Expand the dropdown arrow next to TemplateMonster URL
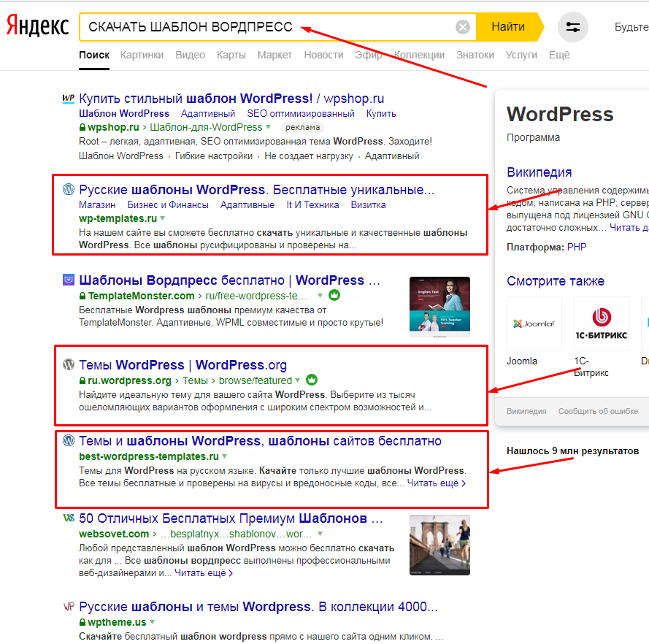The height and width of the screenshot is (644, 649). tap(320, 296)
